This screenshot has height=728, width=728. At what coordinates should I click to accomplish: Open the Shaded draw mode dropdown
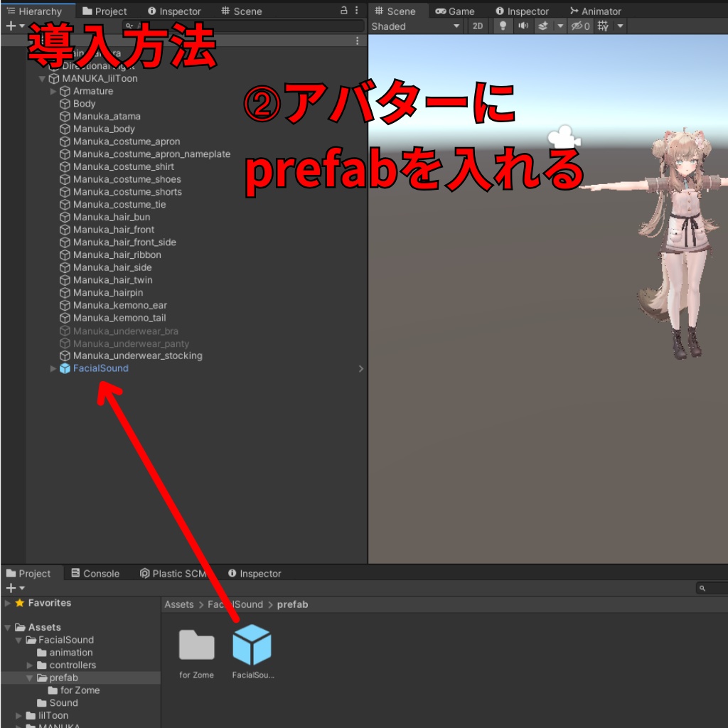(416, 26)
